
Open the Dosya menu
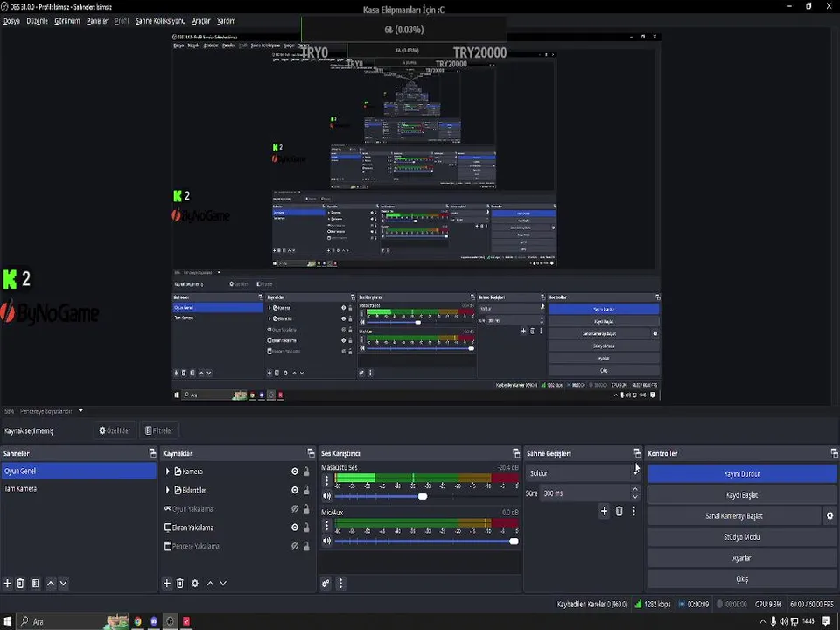click(x=11, y=21)
